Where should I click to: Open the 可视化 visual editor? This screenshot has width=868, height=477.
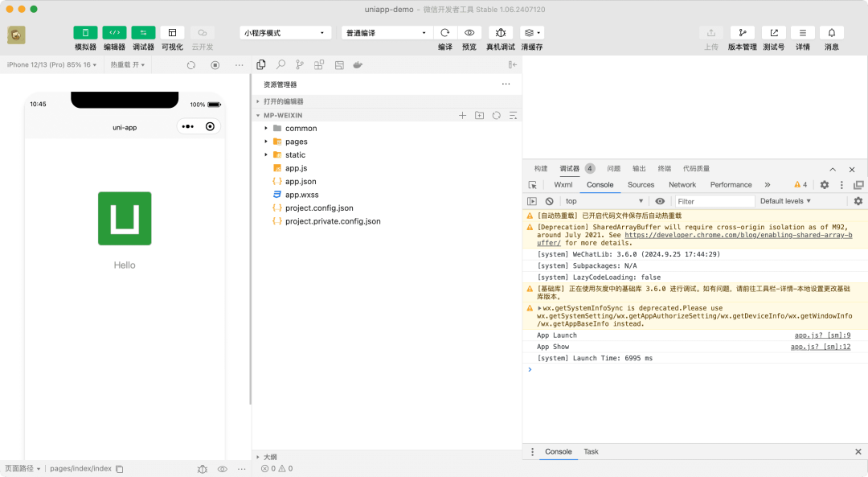point(172,33)
